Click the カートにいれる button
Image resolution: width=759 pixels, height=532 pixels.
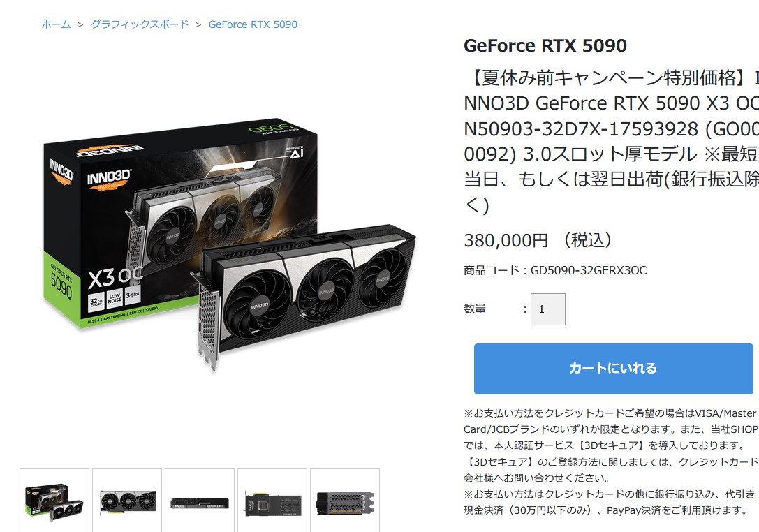(613, 369)
